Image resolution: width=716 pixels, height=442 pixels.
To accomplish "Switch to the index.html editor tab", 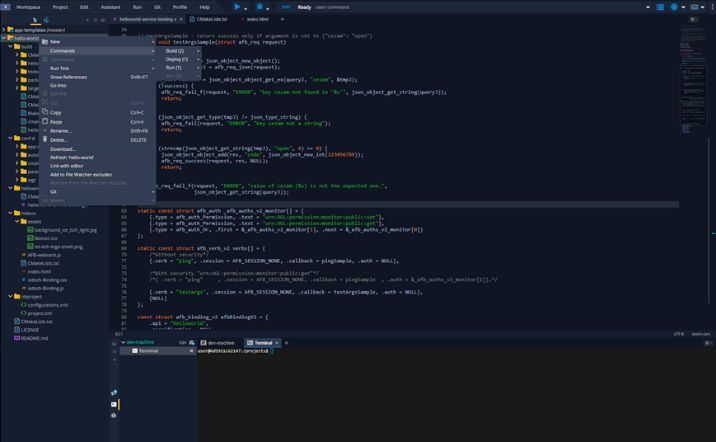I will pos(255,19).
